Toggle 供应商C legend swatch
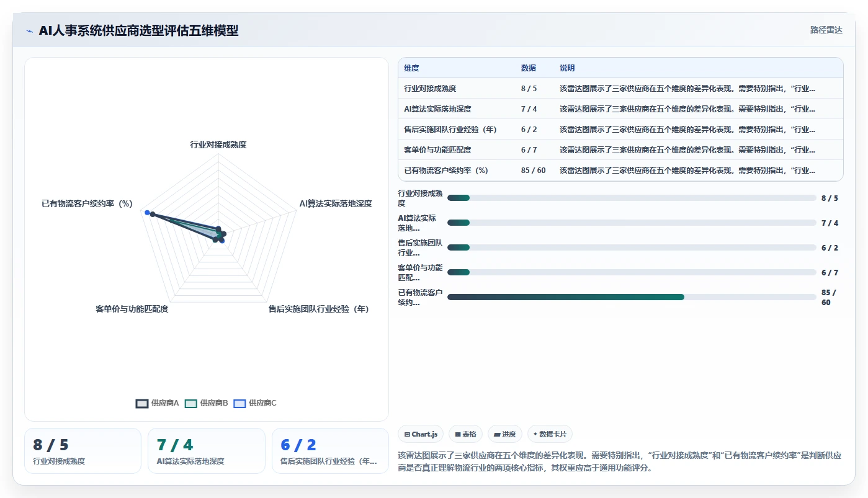Screen dimensions: 868x498 (x=240, y=403)
